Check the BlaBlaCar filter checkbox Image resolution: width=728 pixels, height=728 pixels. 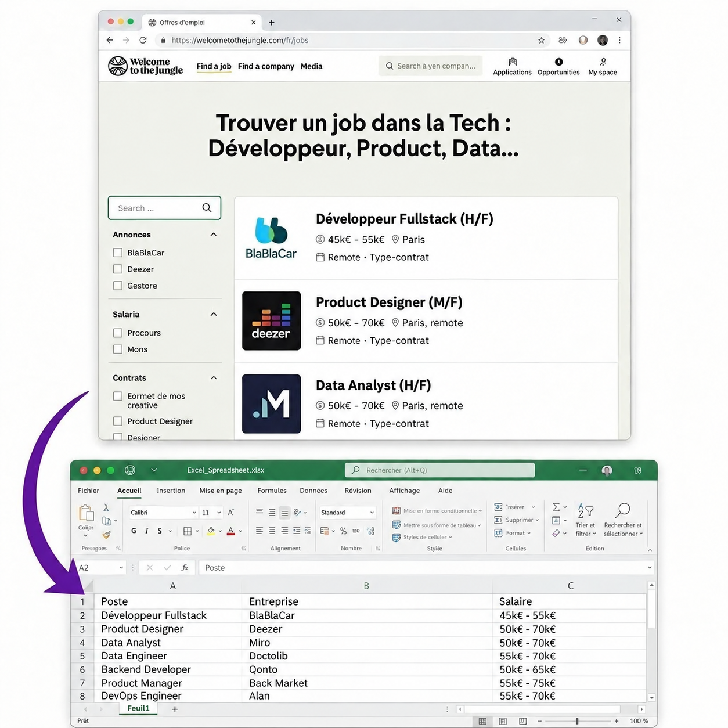click(118, 253)
